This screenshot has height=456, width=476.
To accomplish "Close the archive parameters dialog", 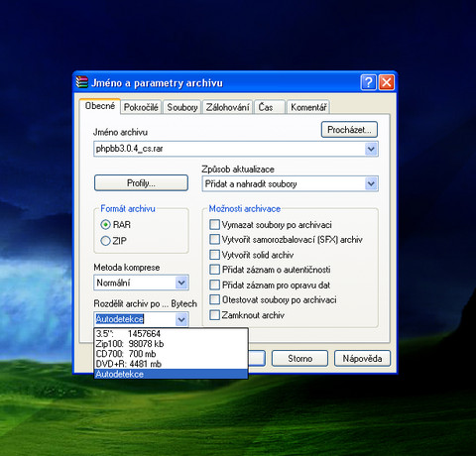I will [386, 82].
